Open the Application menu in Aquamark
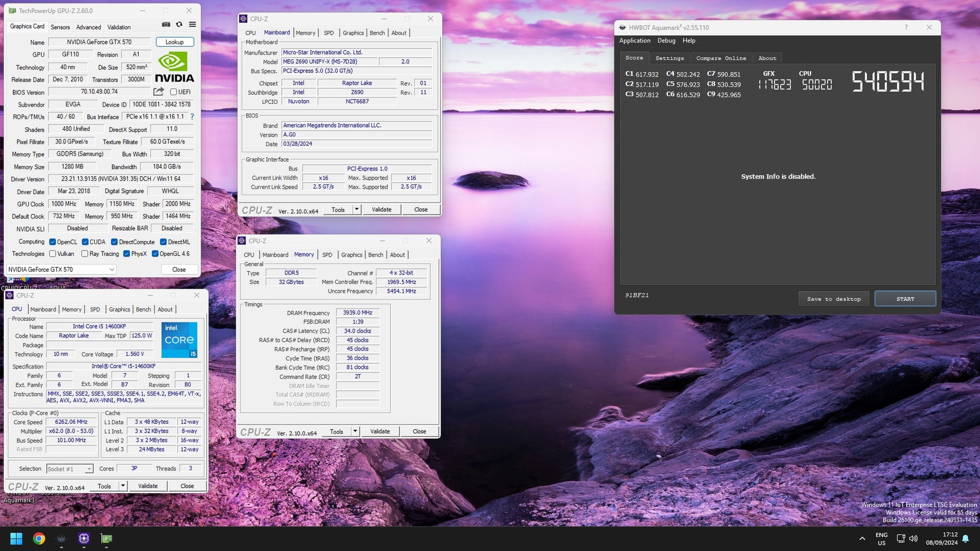The width and height of the screenshot is (980, 551). [635, 41]
